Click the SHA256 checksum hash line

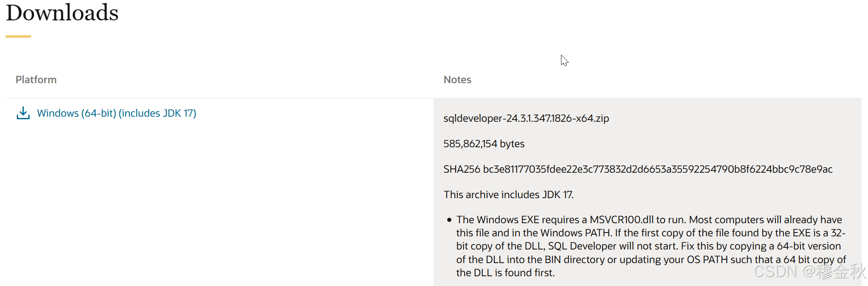coord(638,169)
